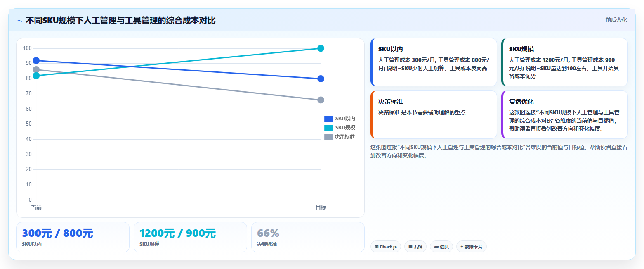
Task: Click the 表格 chip
Action: click(x=415, y=247)
